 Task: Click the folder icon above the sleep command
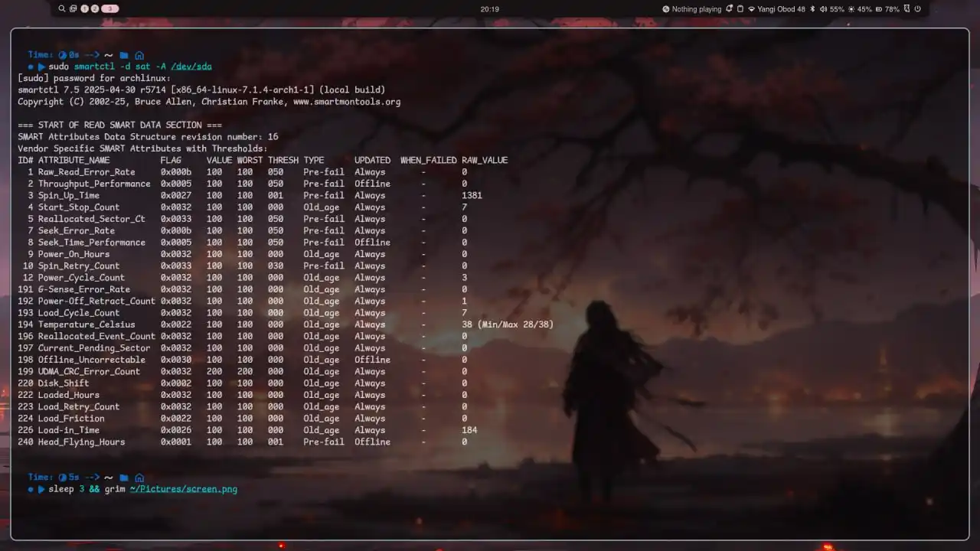click(124, 478)
